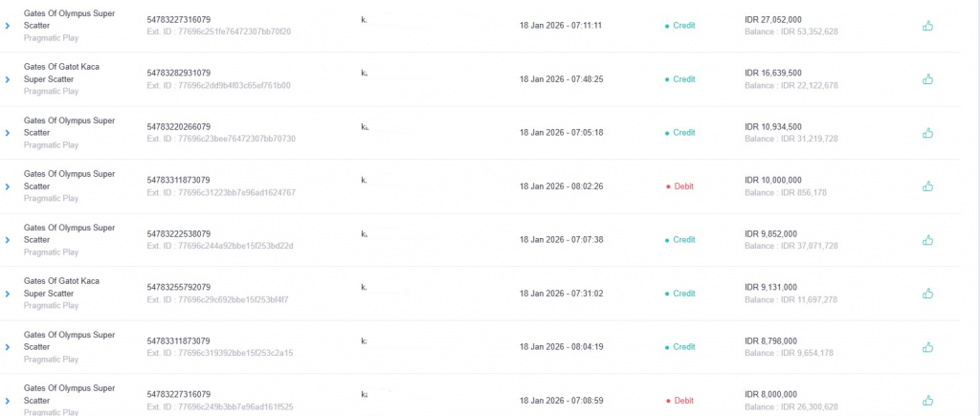Expand the transaction row at 07:07:38

(x=8, y=240)
